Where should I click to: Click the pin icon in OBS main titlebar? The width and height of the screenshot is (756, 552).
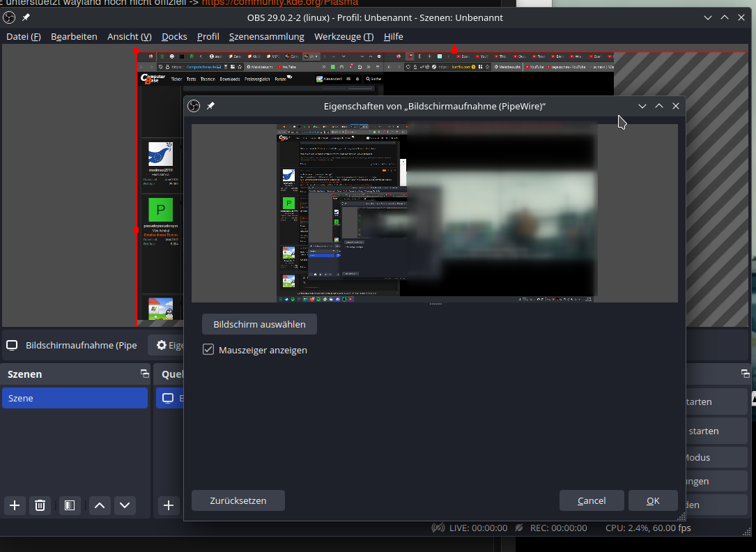[x=26, y=17]
